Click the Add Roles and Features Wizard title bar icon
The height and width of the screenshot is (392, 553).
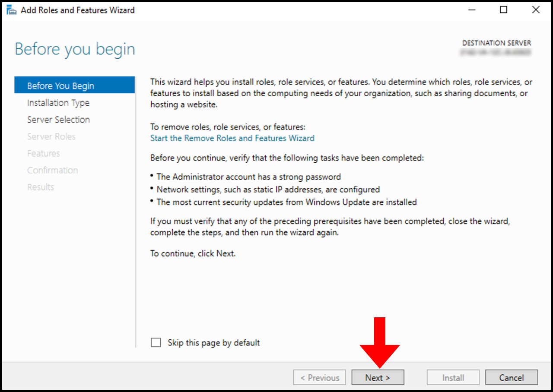11,9
